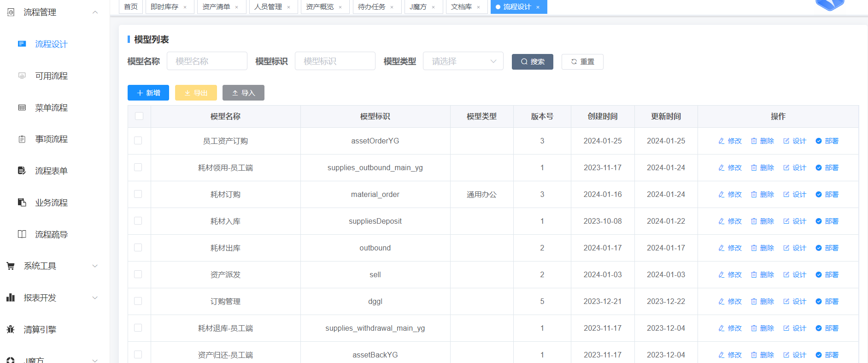
Task: Open the 事项流程 sidebar icon
Action: [x=22, y=139]
